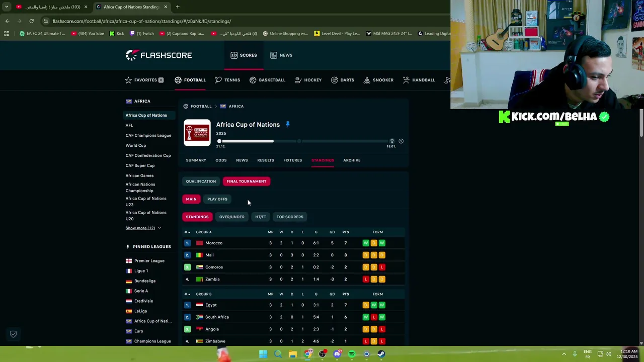Go back with browser back arrow

7,21
